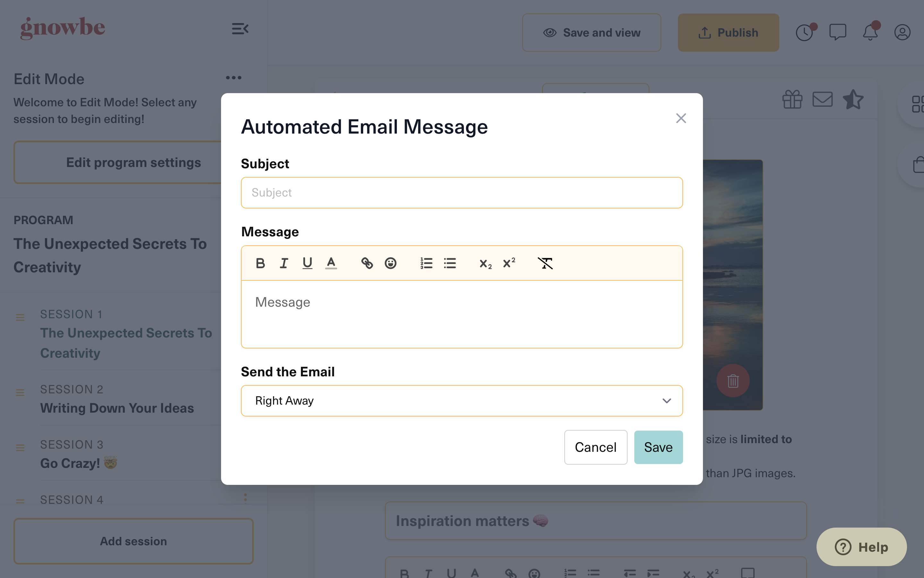Grab the drag handle for Session 2
924x578 pixels.
[20, 392]
